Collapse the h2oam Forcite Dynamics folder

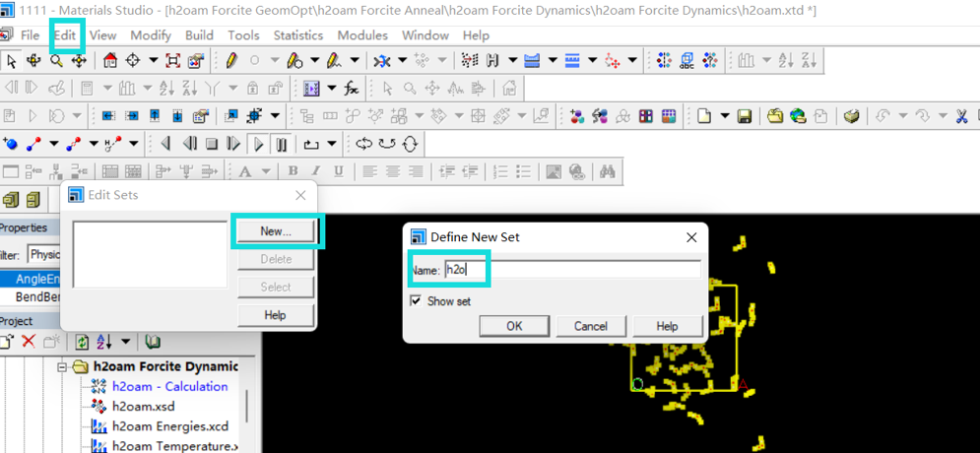[61, 366]
